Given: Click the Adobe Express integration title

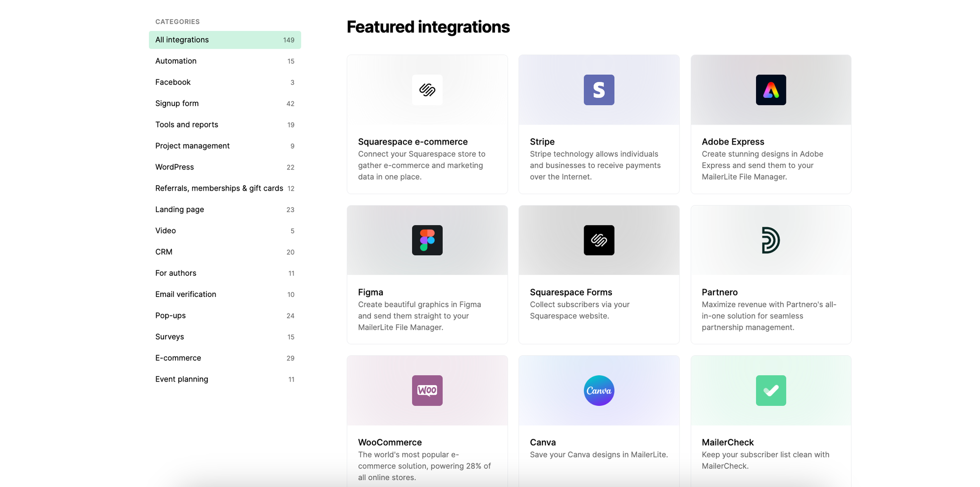Looking at the screenshot, I should [x=733, y=142].
